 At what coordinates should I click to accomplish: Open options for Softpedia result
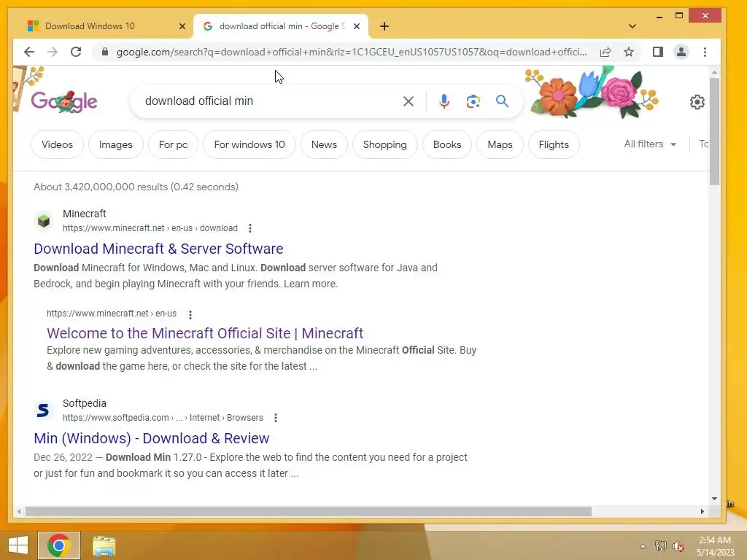[275, 418]
